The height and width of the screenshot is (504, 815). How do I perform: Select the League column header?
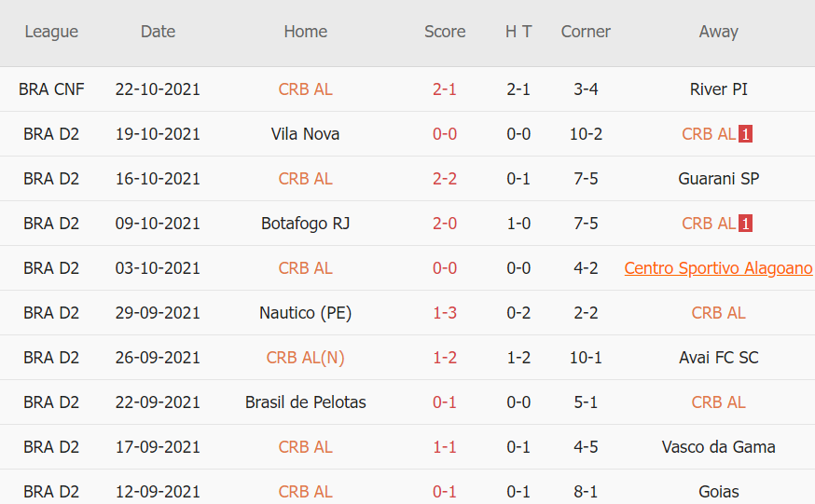51,32
